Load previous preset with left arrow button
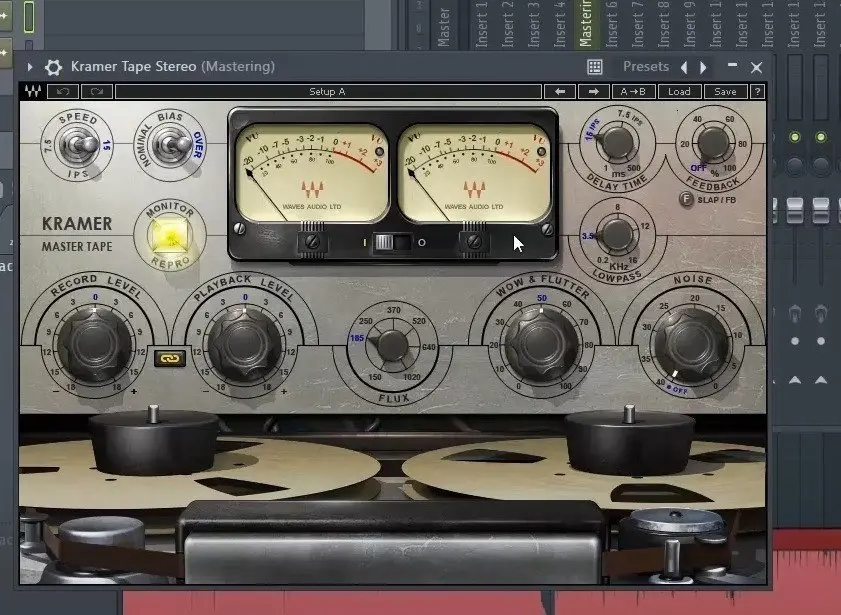This screenshot has width=841, height=615. 560,92
